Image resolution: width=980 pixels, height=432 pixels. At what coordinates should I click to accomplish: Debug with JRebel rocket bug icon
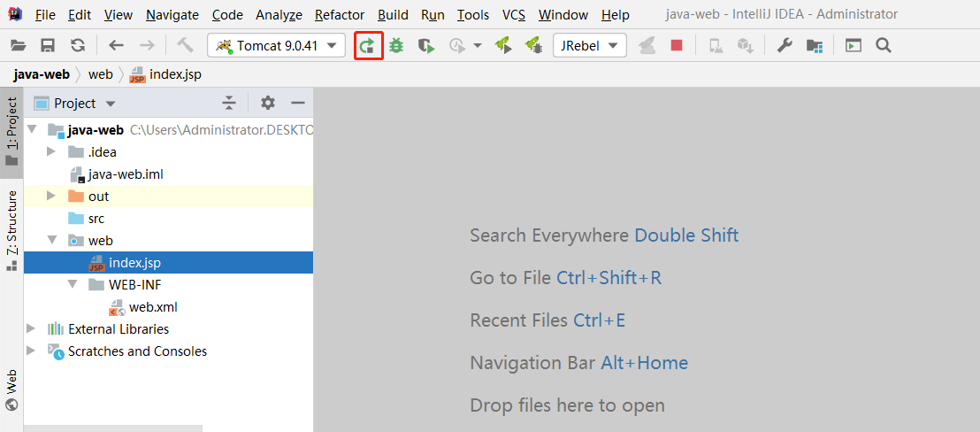pos(533,45)
